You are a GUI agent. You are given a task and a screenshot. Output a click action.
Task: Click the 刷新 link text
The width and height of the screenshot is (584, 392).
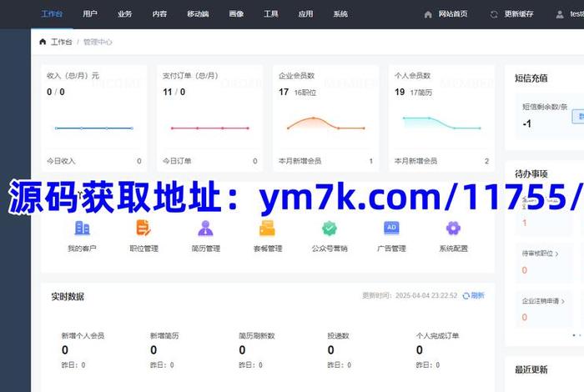(477, 295)
